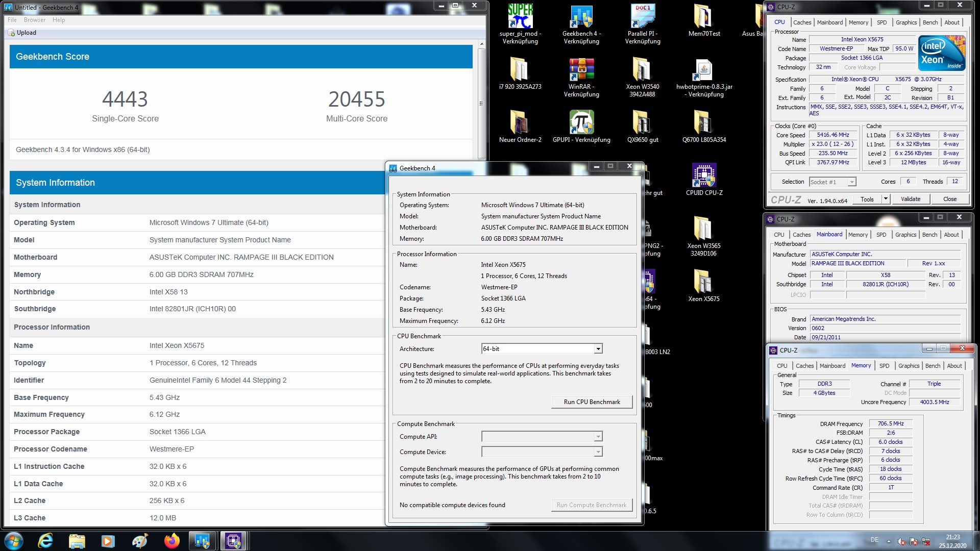980x551 pixels.
Task: Click the DRAM Frequency 706.5 MHz value
Action: (x=891, y=424)
